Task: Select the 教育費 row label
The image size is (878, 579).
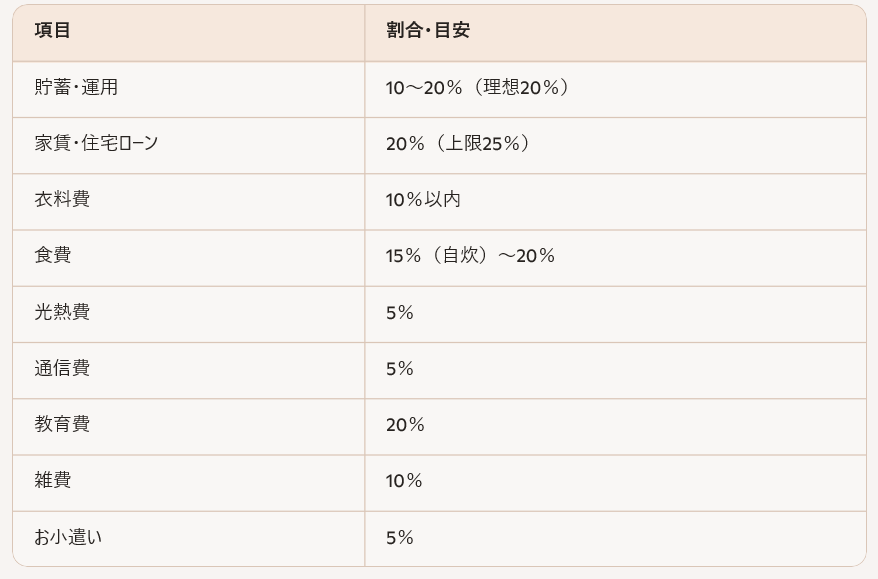Action: click(62, 424)
